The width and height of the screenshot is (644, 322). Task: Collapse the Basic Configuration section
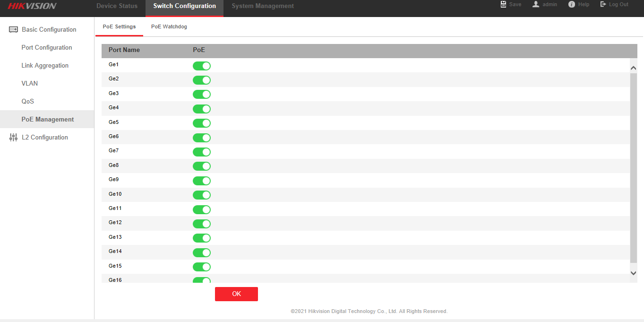point(49,29)
